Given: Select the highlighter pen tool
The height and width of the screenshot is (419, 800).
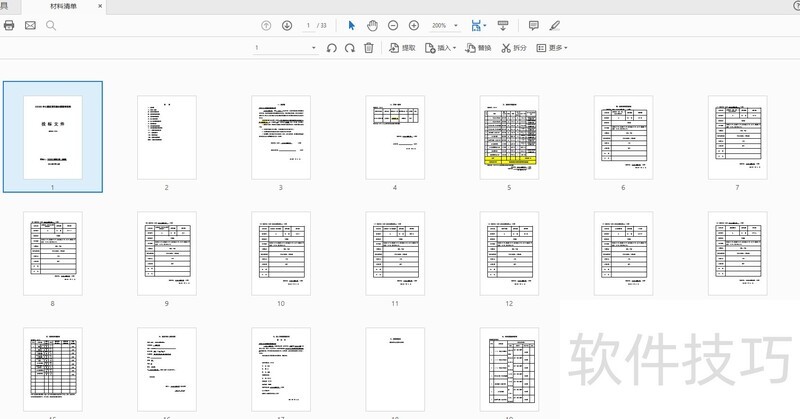Looking at the screenshot, I should (555, 25).
